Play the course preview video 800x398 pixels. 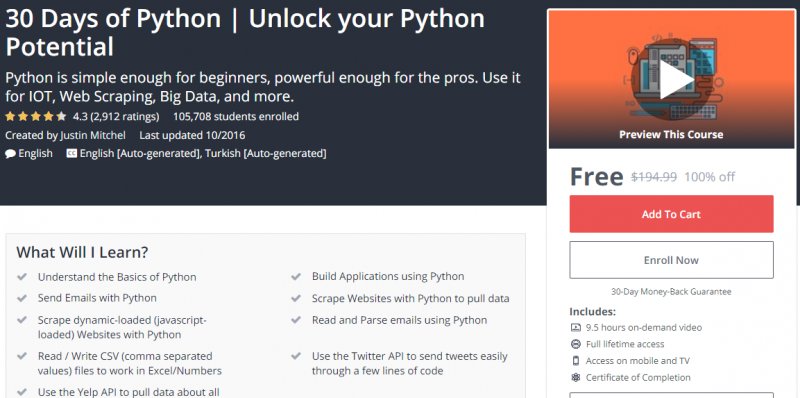click(677, 80)
